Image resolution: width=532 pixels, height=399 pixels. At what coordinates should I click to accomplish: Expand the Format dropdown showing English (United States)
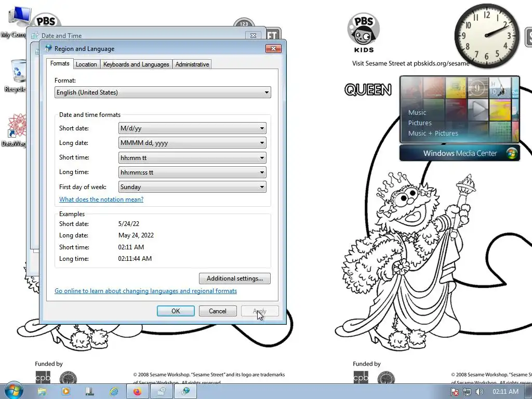[x=163, y=92]
